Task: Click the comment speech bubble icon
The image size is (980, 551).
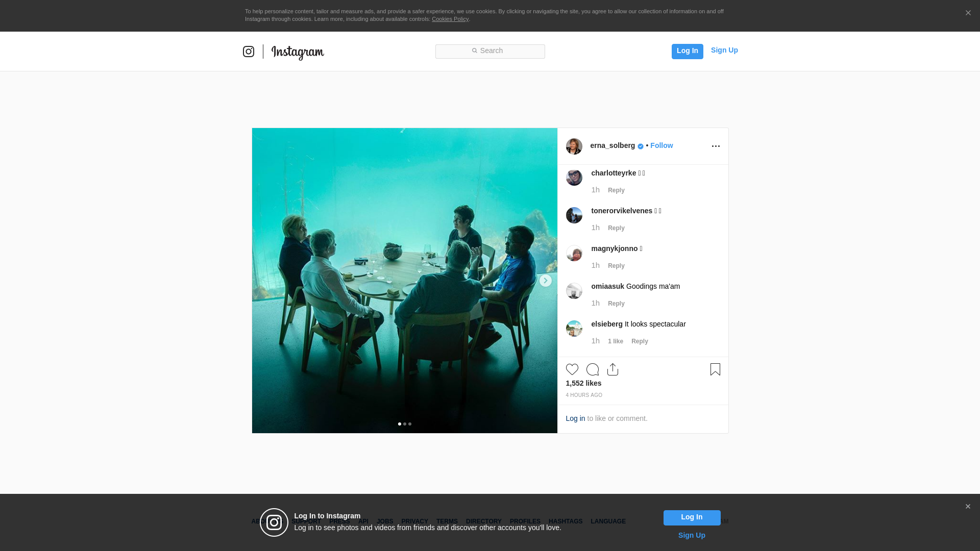Action: pos(593,369)
